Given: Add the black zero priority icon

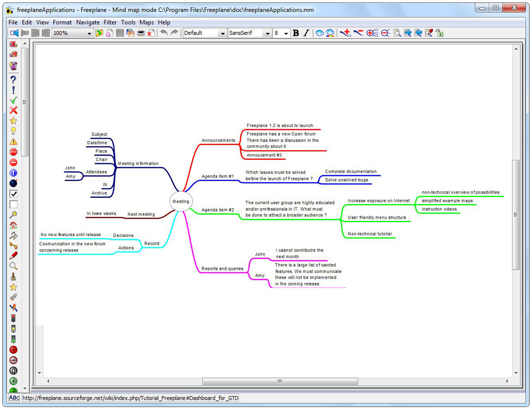Looking at the screenshot, I should [x=13, y=371].
